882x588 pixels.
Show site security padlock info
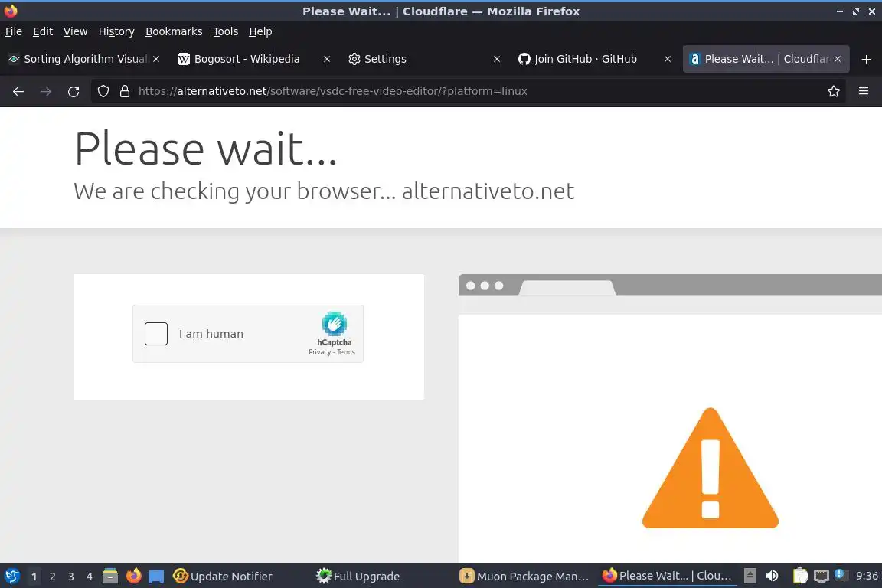click(125, 91)
